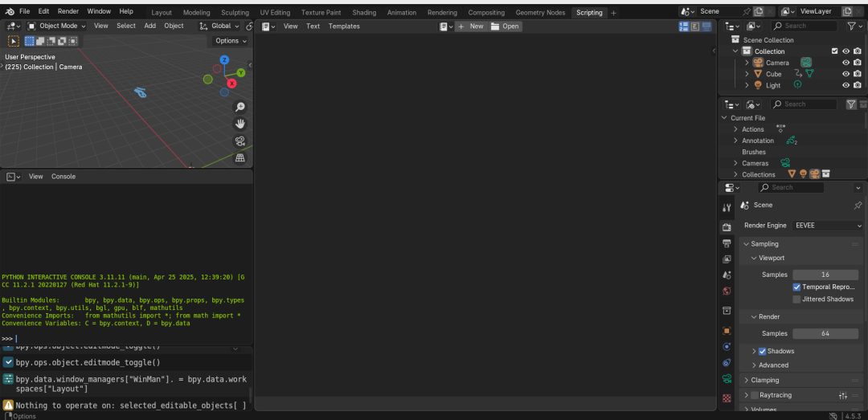Screen dimensions: 868x420
Task: Switch to the Geometry Nodes workspace tab
Action: click(540, 12)
